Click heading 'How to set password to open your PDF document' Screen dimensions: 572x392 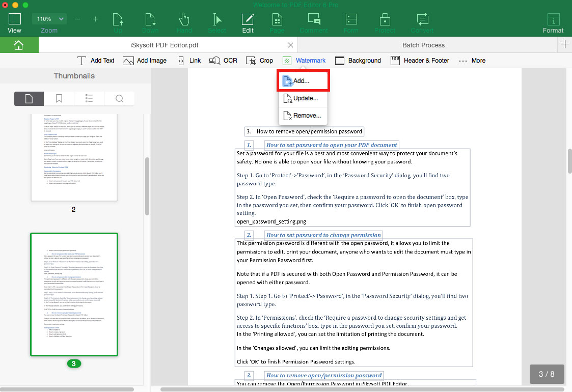coord(332,145)
